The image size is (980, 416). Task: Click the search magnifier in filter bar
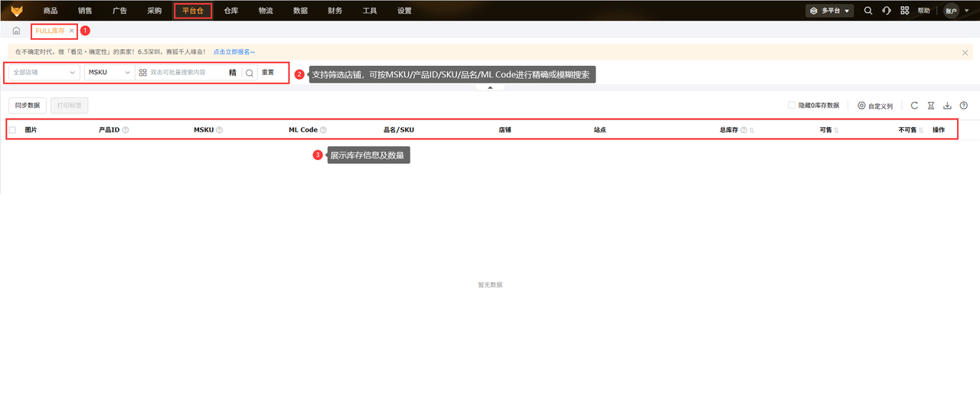(x=250, y=73)
